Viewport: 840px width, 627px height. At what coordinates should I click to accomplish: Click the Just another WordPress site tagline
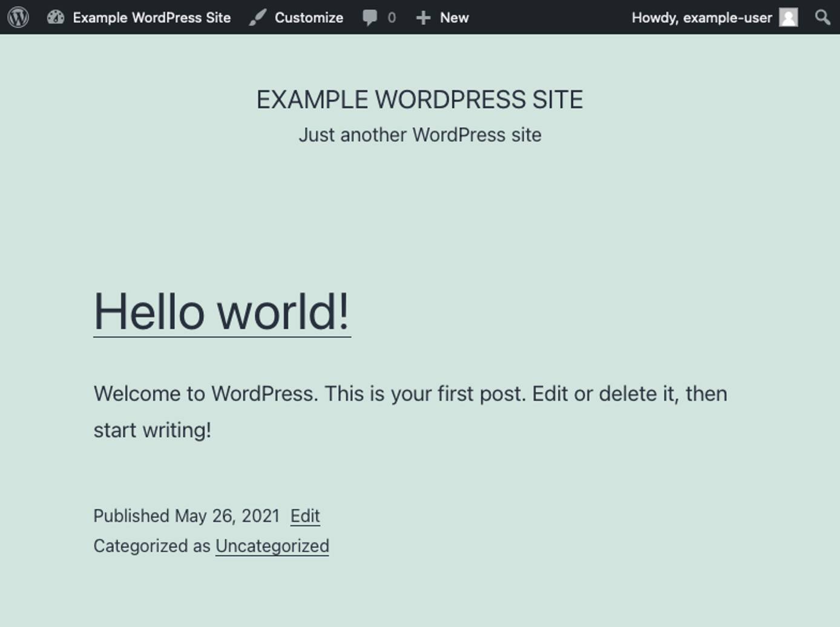tap(420, 134)
